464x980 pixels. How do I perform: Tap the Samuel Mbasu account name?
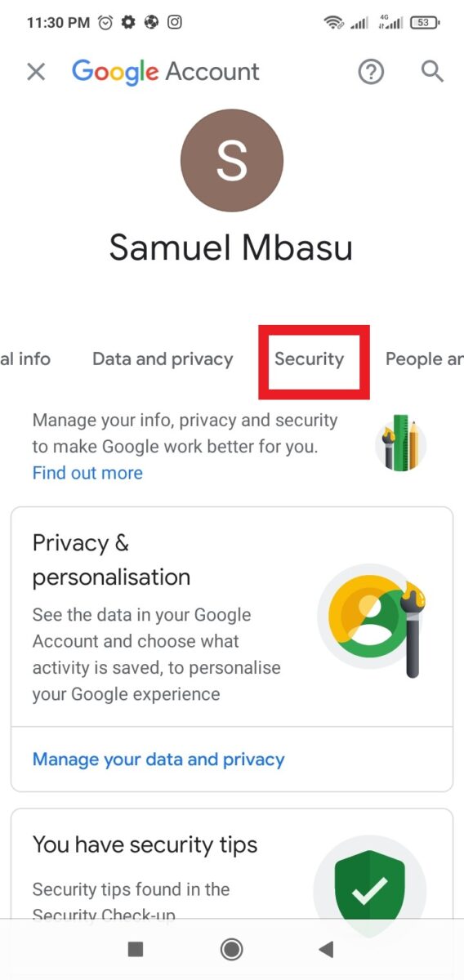click(x=231, y=247)
